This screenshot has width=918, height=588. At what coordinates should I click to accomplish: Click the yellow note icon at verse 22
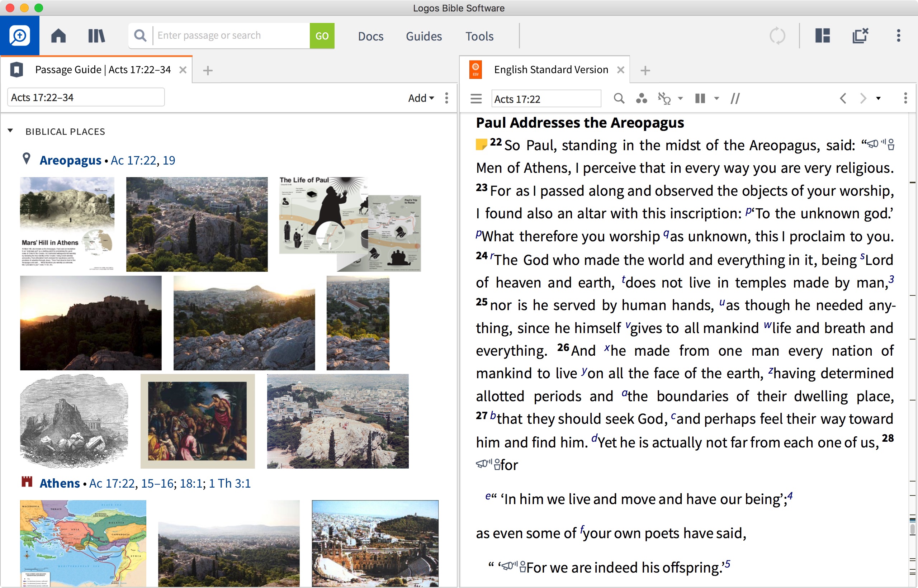(x=481, y=144)
